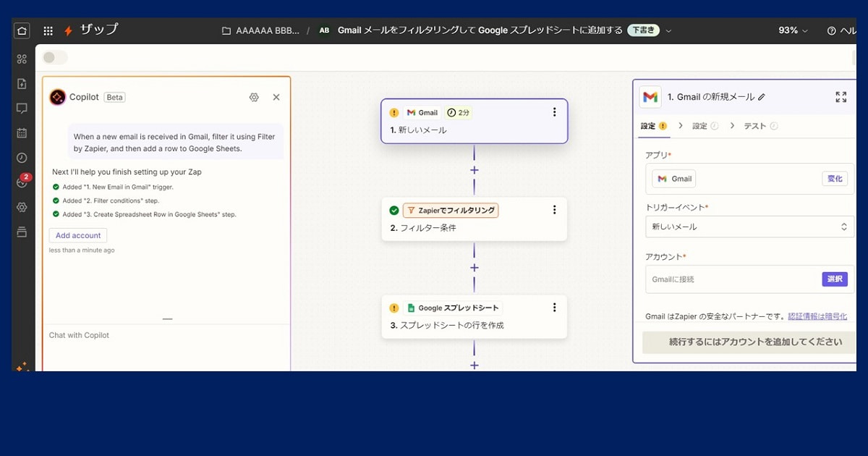Expand the step editor panel

841,97
